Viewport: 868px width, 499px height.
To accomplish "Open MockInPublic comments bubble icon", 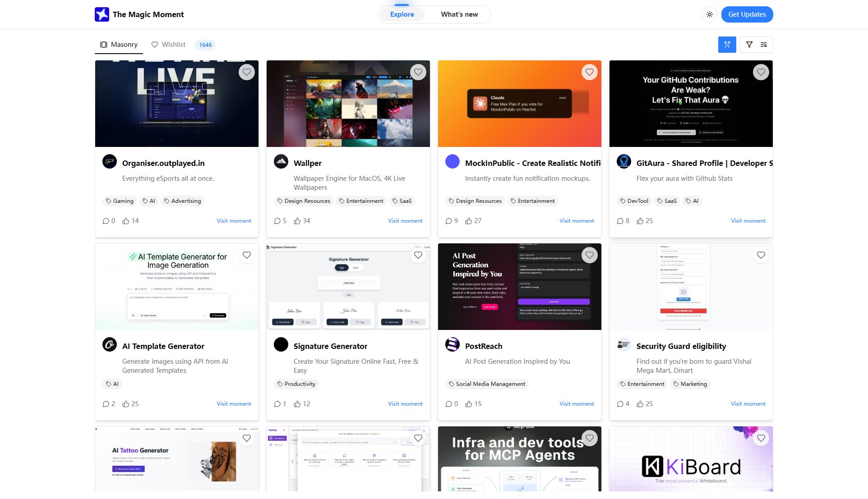I will coord(449,221).
